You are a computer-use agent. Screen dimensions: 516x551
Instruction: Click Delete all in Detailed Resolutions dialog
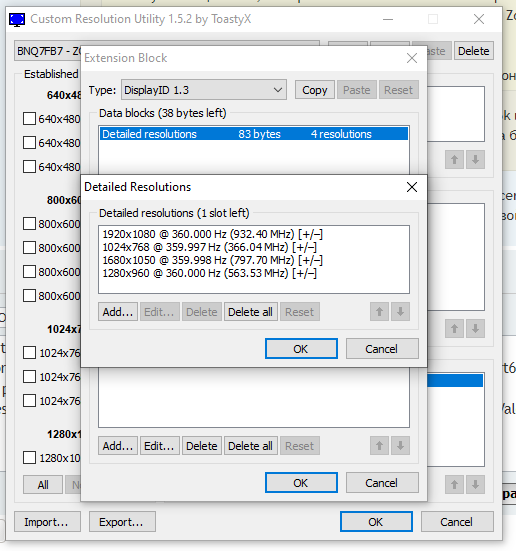pyautogui.click(x=250, y=312)
